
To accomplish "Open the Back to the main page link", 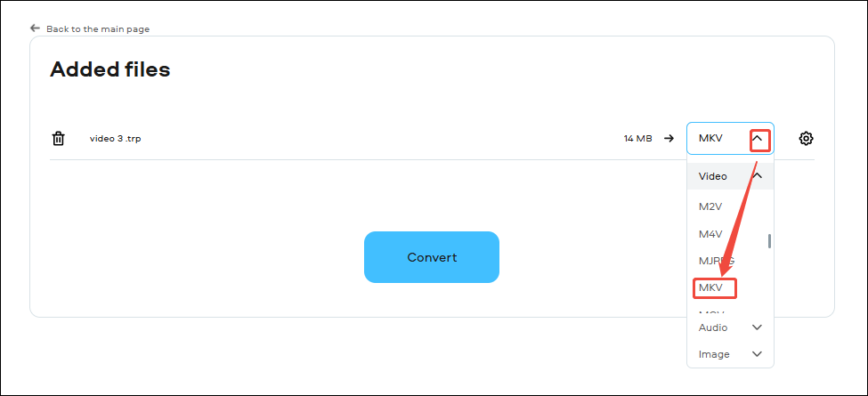I will [x=97, y=29].
